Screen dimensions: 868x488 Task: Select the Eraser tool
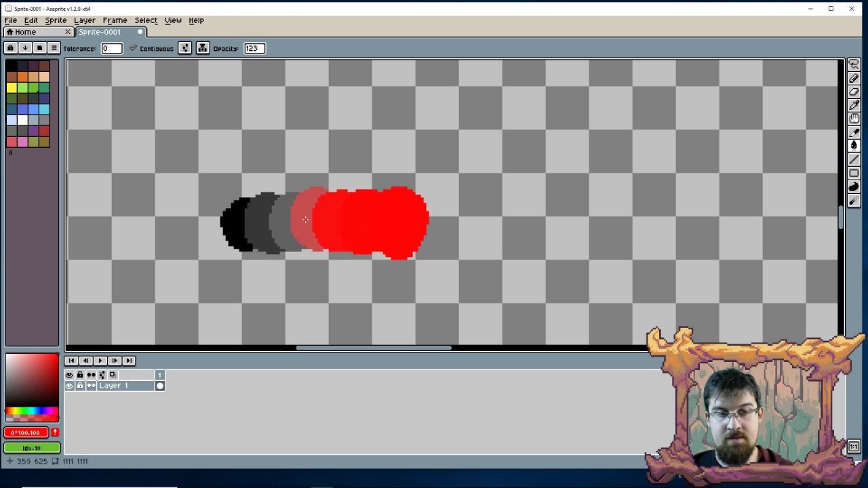(x=854, y=91)
